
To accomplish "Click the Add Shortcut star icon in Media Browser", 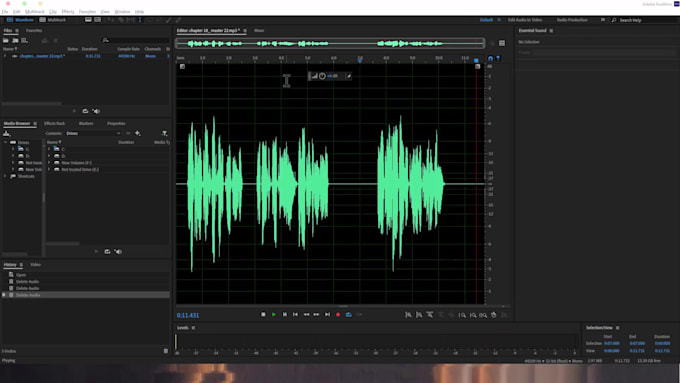I will (x=137, y=133).
